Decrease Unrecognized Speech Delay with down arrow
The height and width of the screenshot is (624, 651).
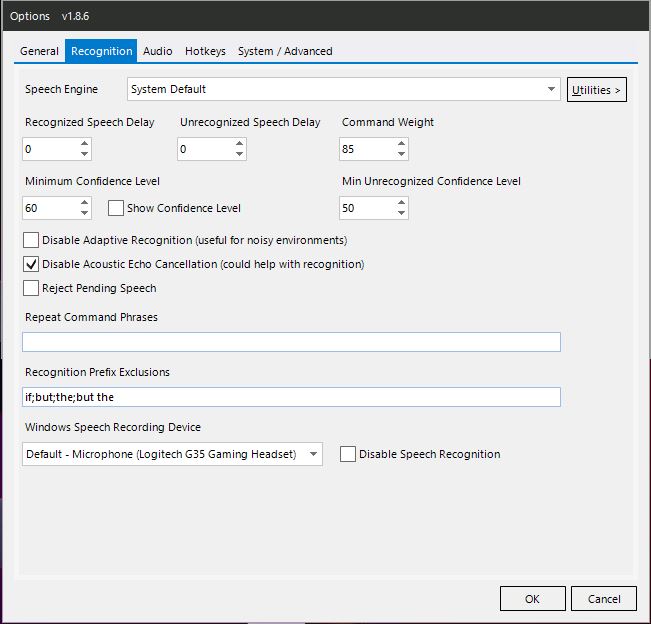click(x=239, y=154)
